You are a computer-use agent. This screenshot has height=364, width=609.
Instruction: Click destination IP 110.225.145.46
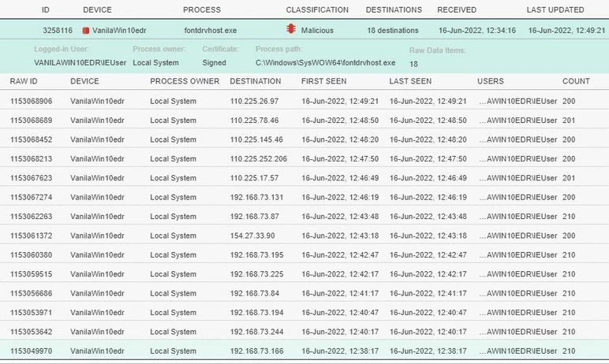[x=256, y=139]
